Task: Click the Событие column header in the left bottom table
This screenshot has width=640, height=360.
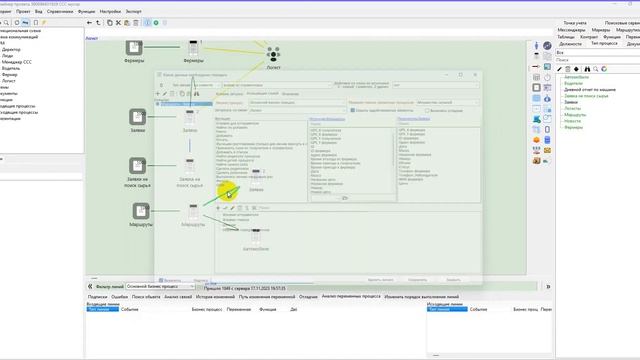Action: click(x=130, y=309)
